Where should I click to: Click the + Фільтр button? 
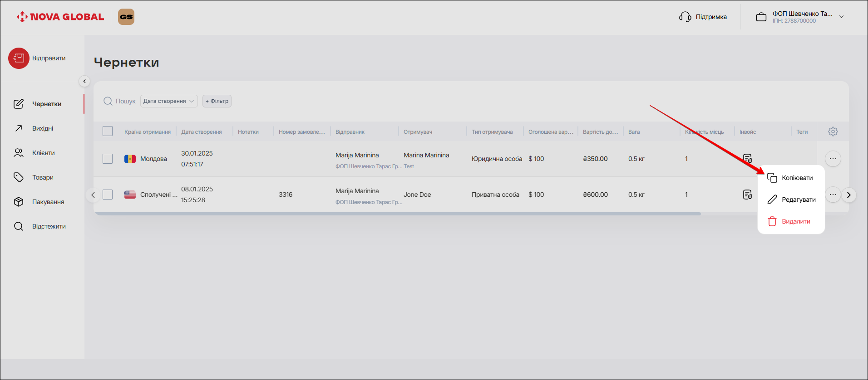(217, 101)
